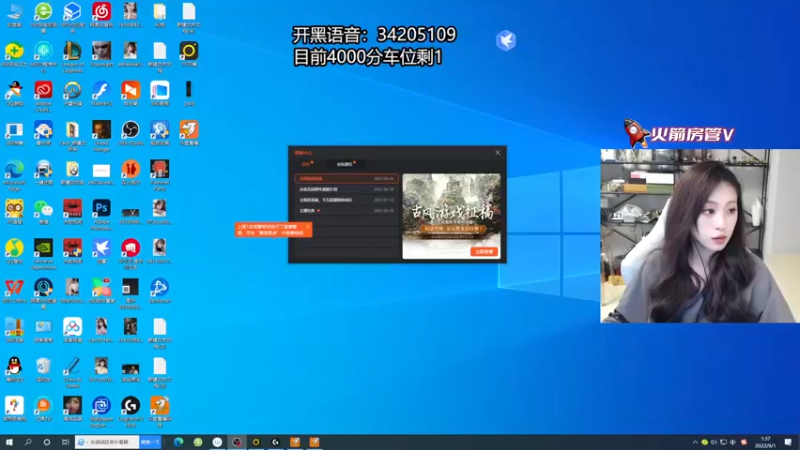Launch the Wallpaper Engine desktop shortcut
The image size is (800, 450).
(x=102, y=411)
